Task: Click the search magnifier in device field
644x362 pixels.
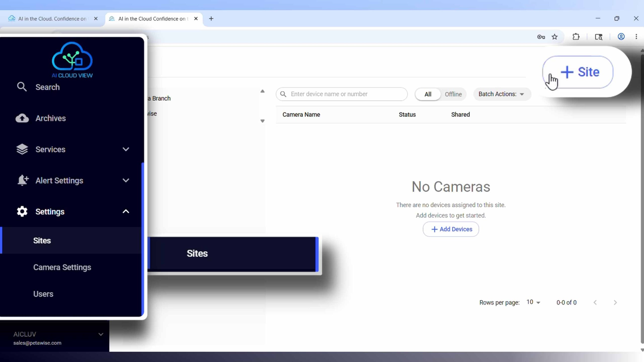Action: pos(283,94)
